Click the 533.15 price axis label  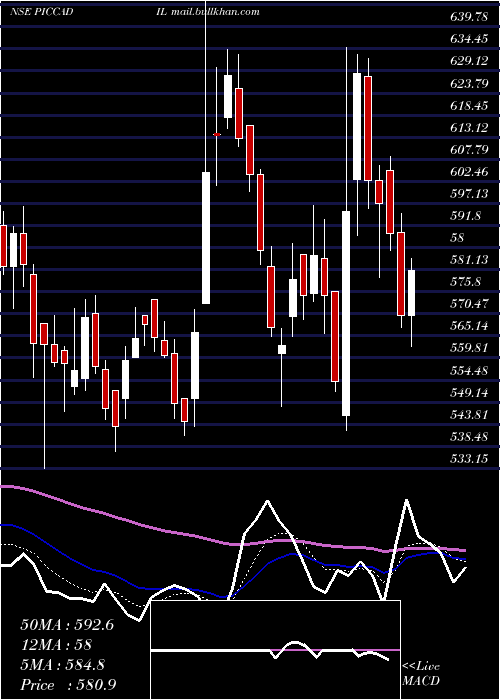coord(469,458)
